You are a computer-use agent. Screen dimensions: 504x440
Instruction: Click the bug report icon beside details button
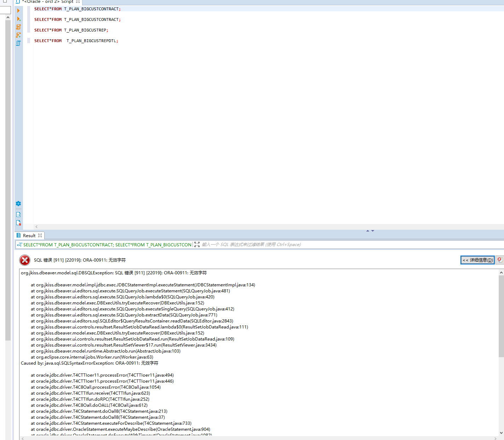point(499,260)
